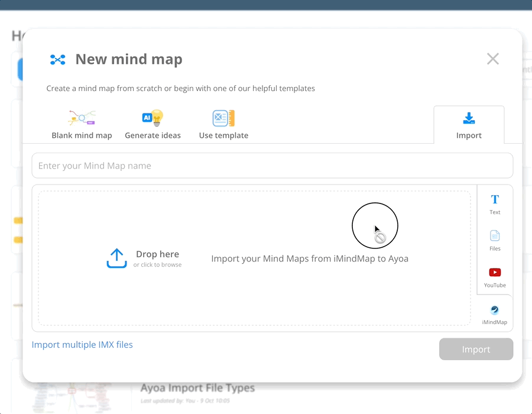Image resolution: width=532 pixels, height=414 pixels.
Task: Switch to the Import tab
Action: tap(469, 125)
